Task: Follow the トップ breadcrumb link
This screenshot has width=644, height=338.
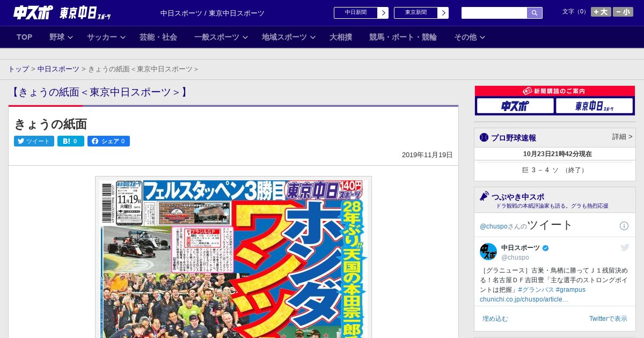Action: tap(19, 69)
